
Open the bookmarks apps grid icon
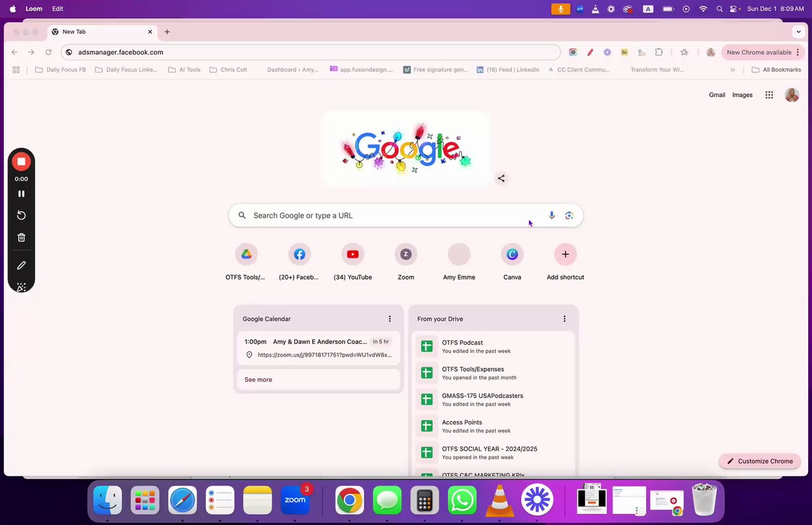point(16,70)
